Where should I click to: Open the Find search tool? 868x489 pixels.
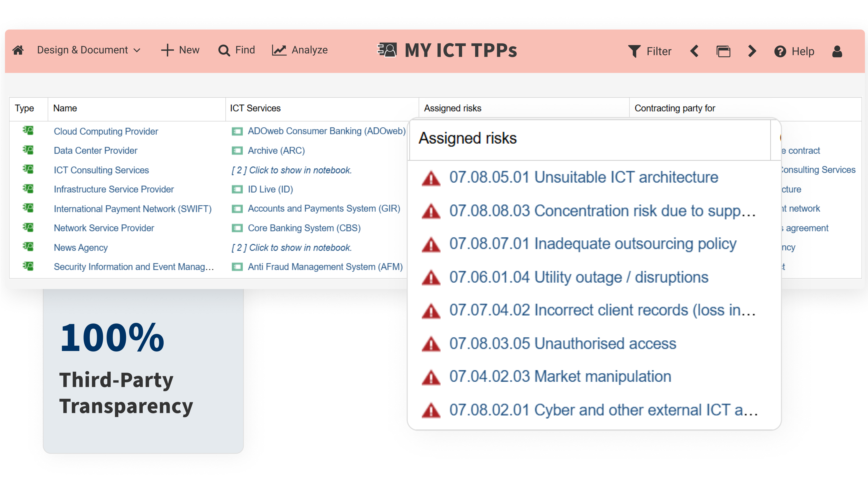pos(236,50)
